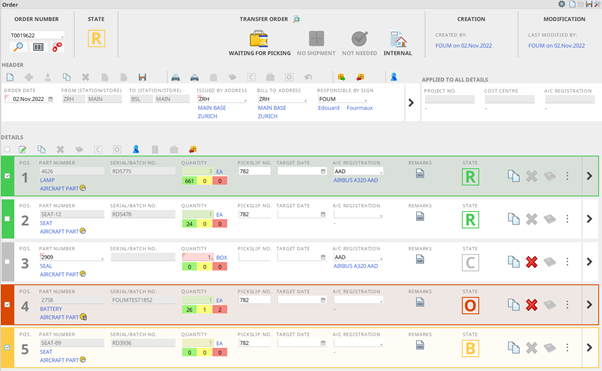Open A/C registration dropdown for position 1
This screenshot has width=602, height=371.
click(381, 172)
